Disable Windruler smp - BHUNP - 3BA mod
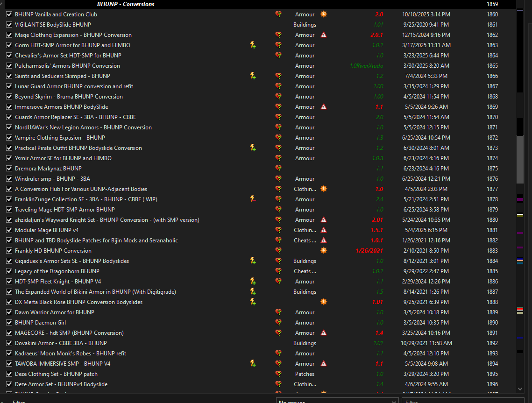 [x=9, y=179]
